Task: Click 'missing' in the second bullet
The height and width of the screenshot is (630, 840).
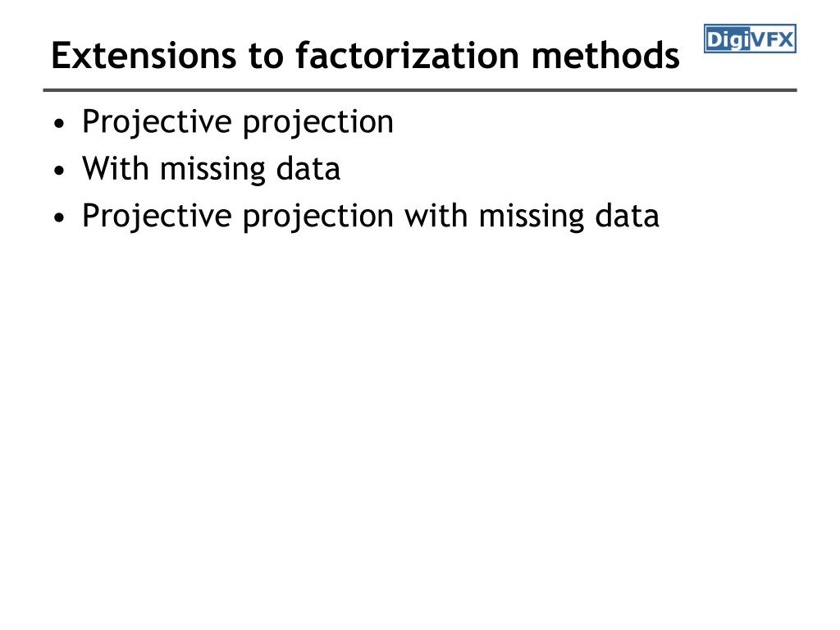Action: point(212,171)
